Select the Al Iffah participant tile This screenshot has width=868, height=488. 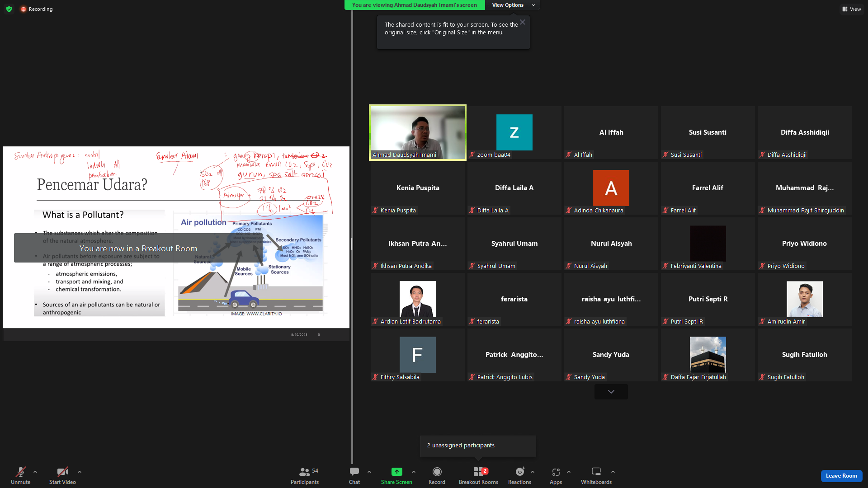pos(611,133)
